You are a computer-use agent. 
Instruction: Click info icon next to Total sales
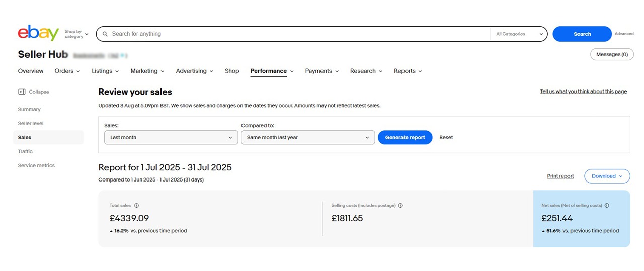[136, 205]
